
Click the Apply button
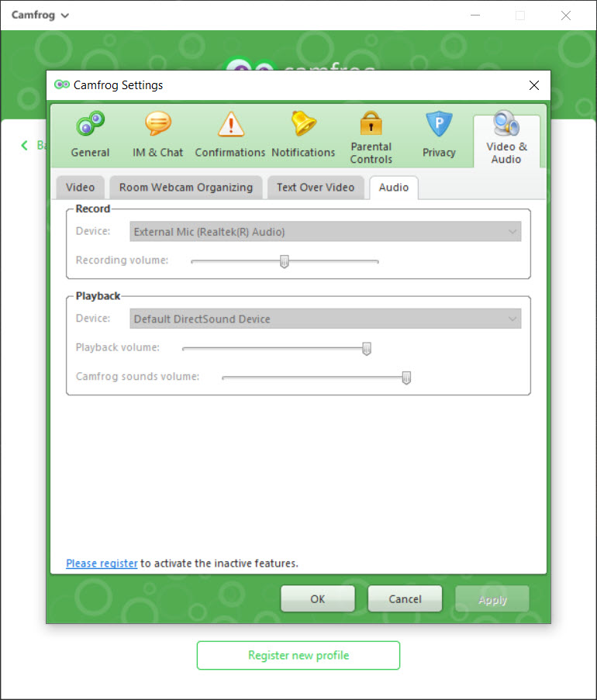pyautogui.click(x=492, y=598)
